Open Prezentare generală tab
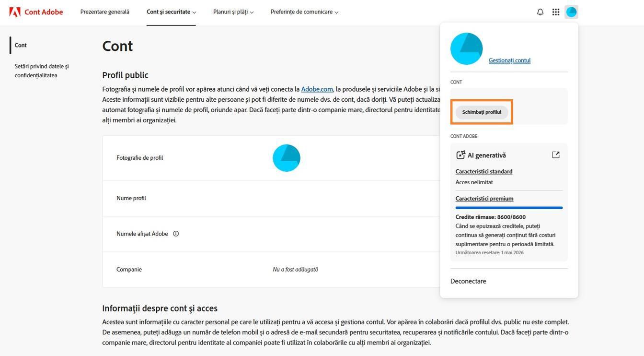 [x=105, y=12]
